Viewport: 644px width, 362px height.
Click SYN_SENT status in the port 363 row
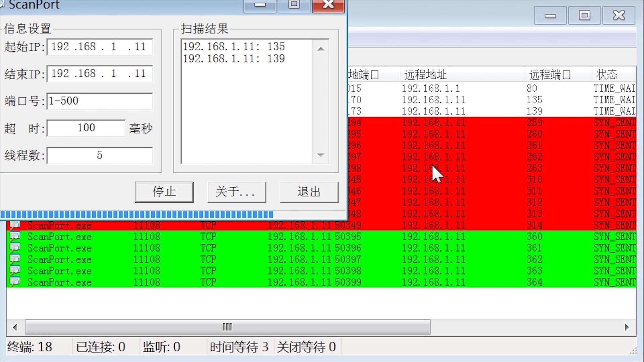614,271
